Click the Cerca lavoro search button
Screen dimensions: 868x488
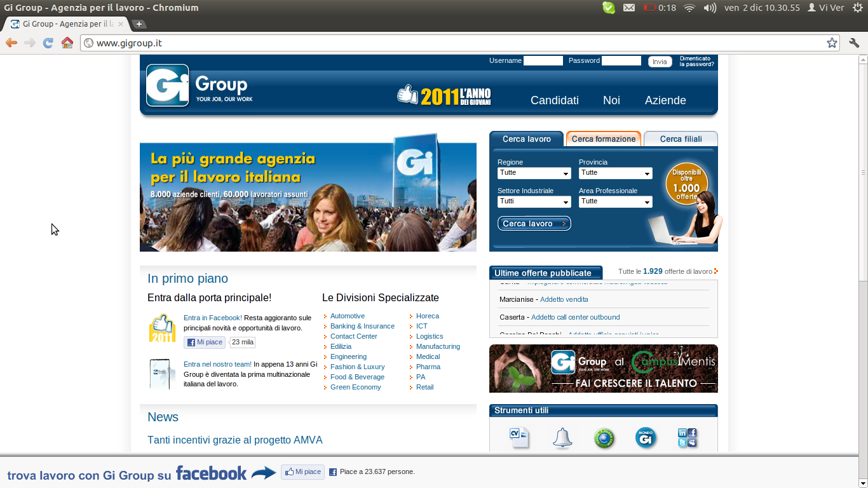(x=534, y=224)
